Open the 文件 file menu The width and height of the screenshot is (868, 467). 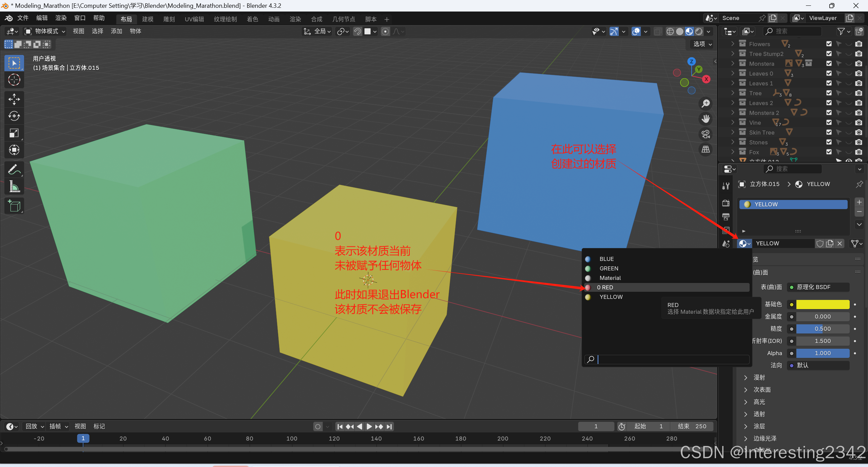[23, 18]
